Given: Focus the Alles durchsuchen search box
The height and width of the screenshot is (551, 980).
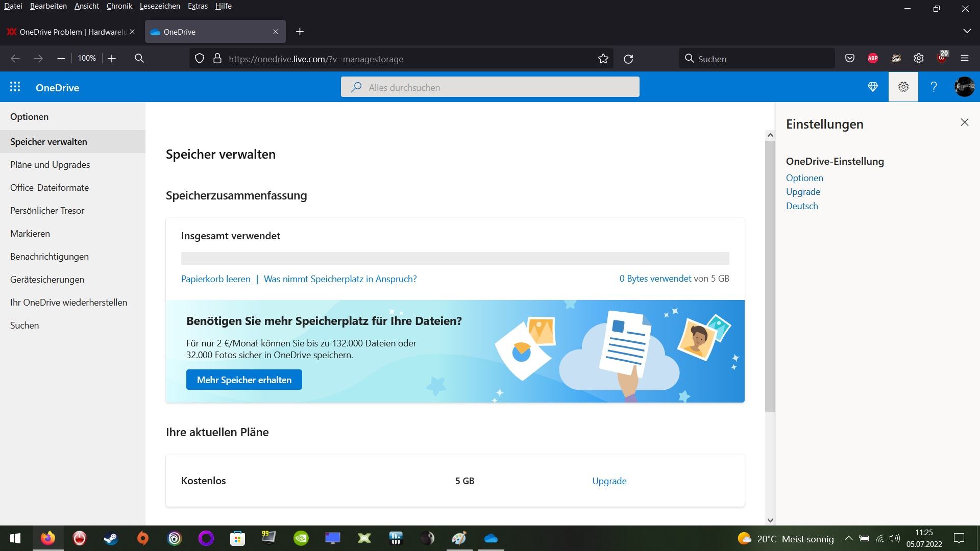Looking at the screenshot, I should 490,87.
